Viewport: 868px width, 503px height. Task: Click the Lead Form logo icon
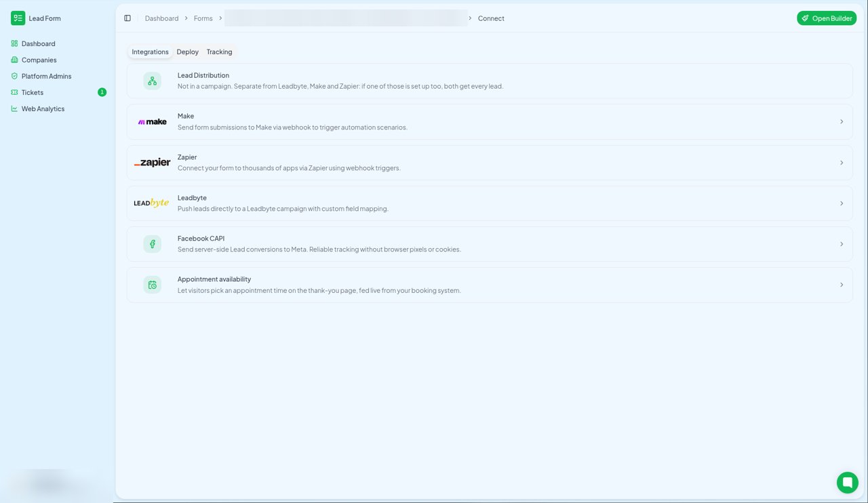pyautogui.click(x=18, y=18)
